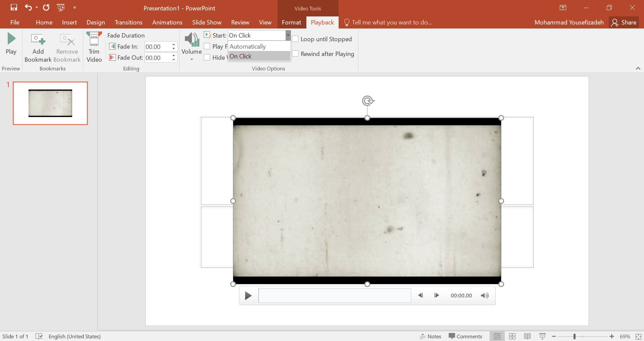Step video forward one frame
The height and width of the screenshot is (341, 644).
tap(436, 295)
